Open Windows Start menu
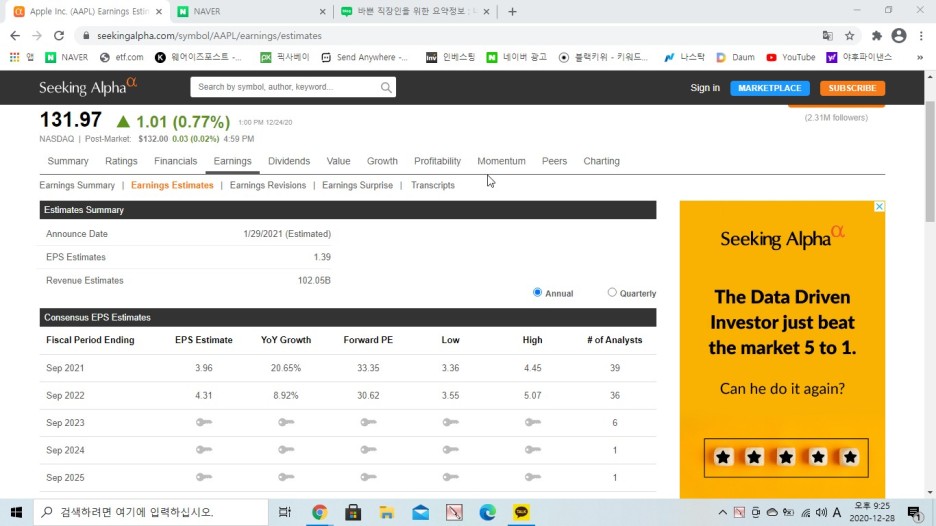This screenshot has height=526, width=936. (16, 512)
